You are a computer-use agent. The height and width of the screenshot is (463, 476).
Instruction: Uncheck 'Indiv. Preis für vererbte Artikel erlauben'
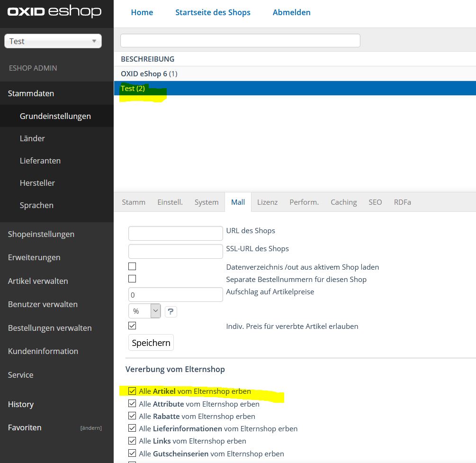tap(132, 326)
